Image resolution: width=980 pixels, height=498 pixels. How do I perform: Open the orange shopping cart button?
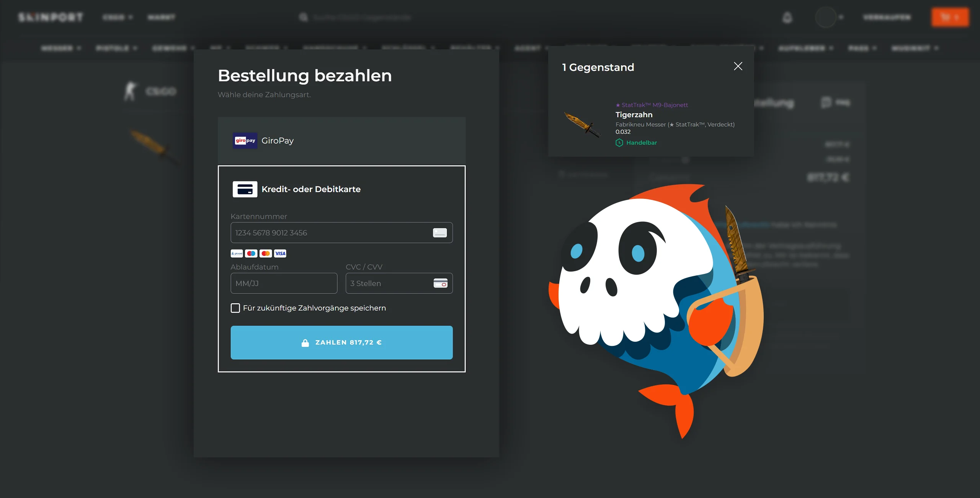point(950,17)
